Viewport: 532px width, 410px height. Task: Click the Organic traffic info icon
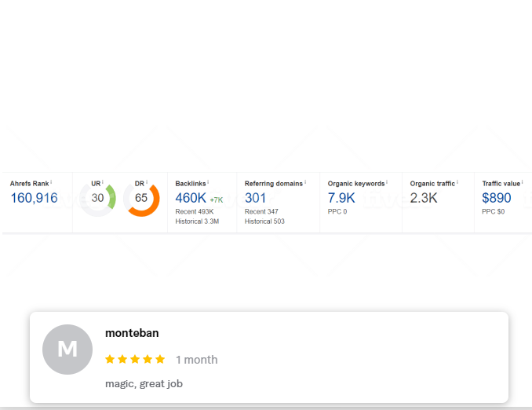pos(457,182)
